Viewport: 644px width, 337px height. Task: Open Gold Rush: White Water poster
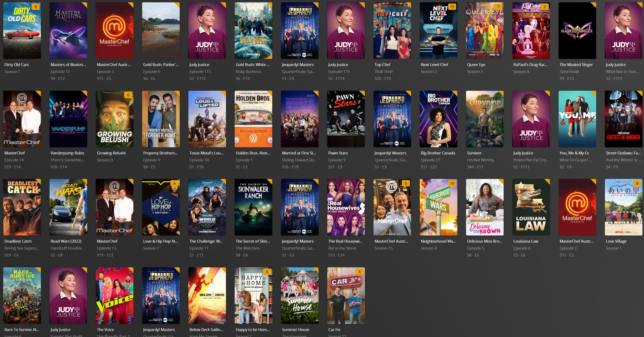pyautogui.click(x=253, y=30)
